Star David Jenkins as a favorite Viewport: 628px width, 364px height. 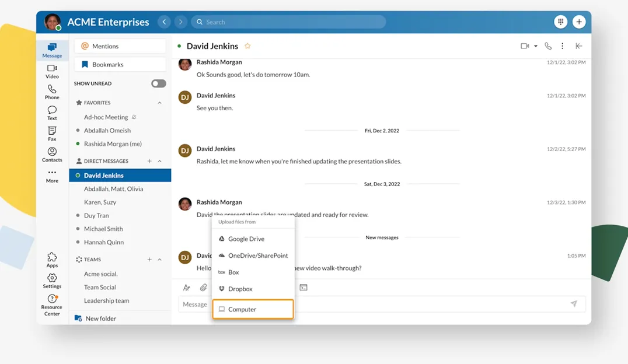(247, 46)
